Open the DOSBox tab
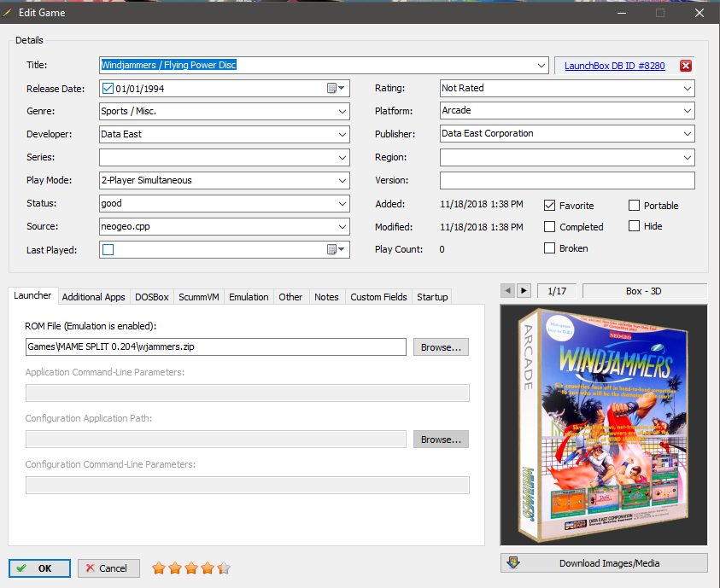The width and height of the screenshot is (720, 588). click(x=152, y=297)
